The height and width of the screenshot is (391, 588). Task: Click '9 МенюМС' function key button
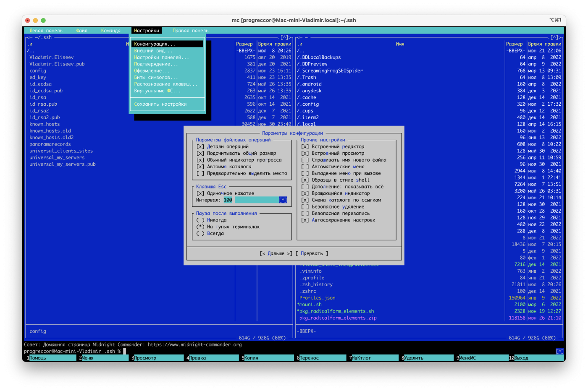(x=482, y=358)
